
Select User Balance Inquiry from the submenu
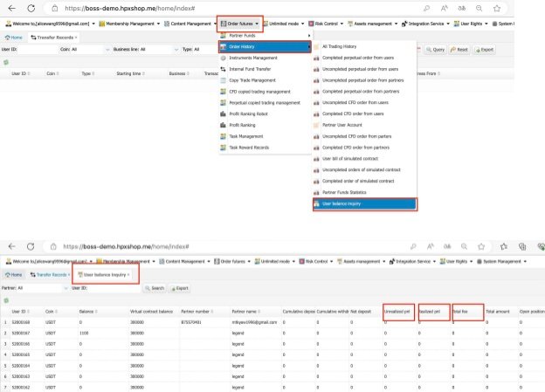click(345, 203)
